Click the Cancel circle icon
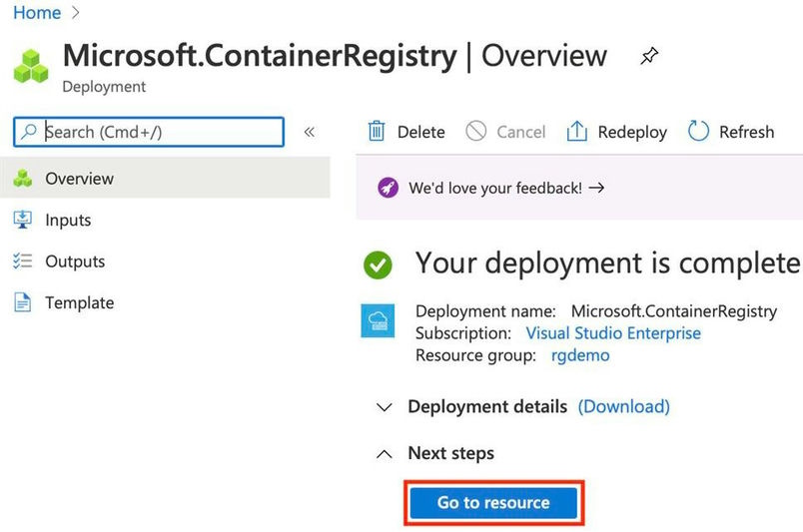 coord(476,132)
